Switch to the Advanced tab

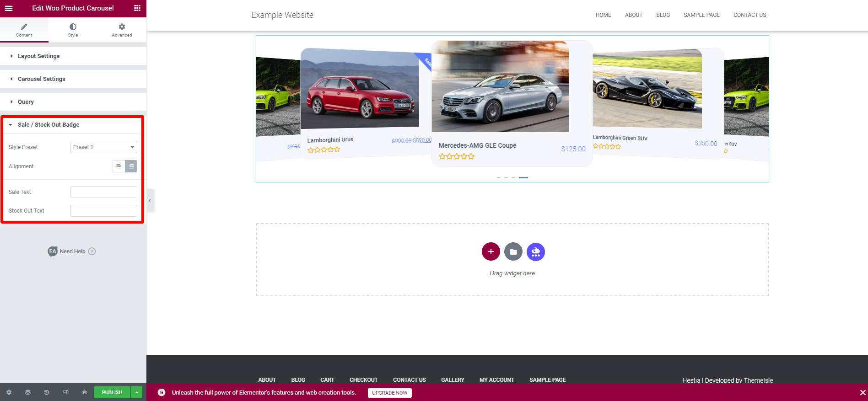pyautogui.click(x=122, y=30)
